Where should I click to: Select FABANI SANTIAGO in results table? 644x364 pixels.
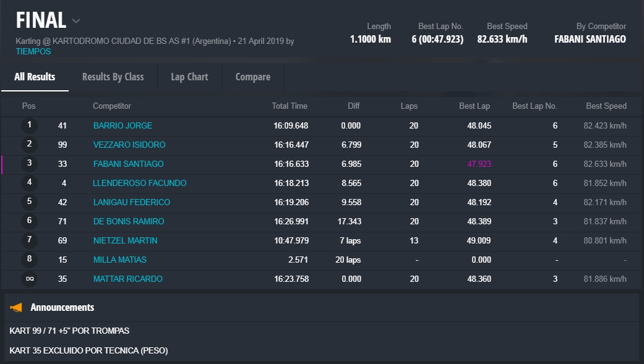(x=128, y=164)
